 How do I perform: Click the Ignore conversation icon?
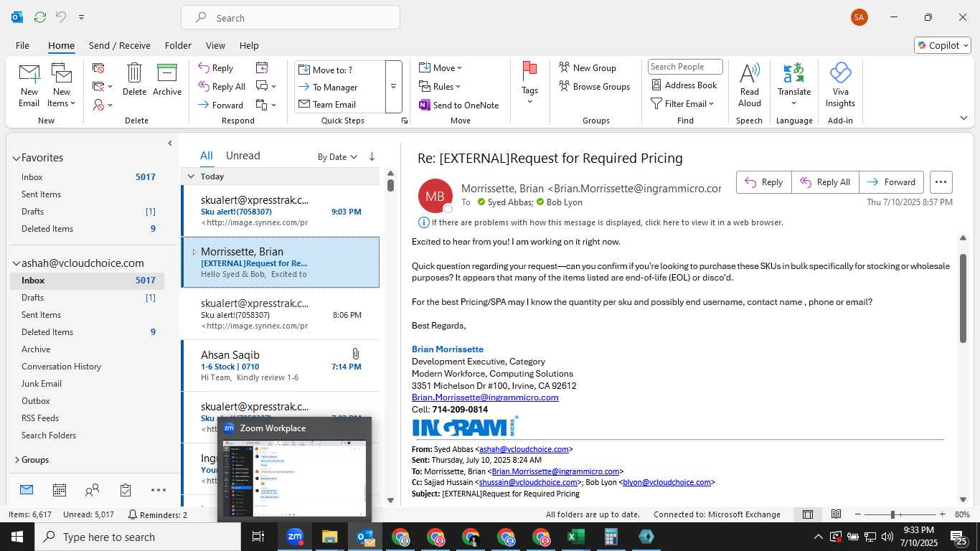pyautogui.click(x=99, y=68)
